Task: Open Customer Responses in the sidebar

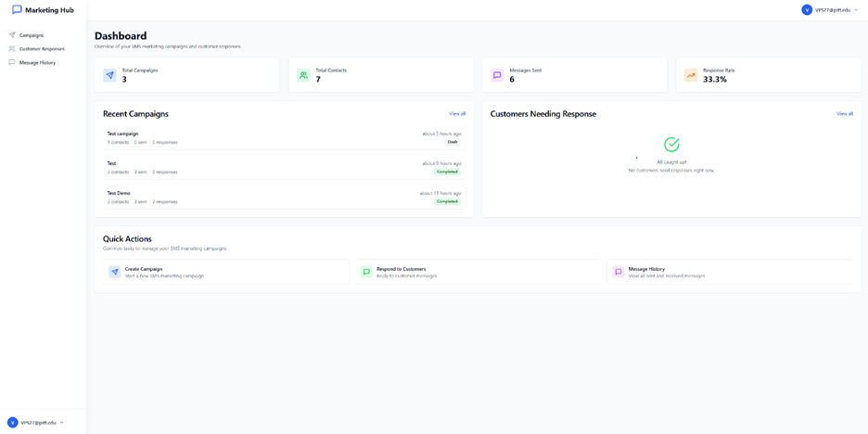Action: 41,49
